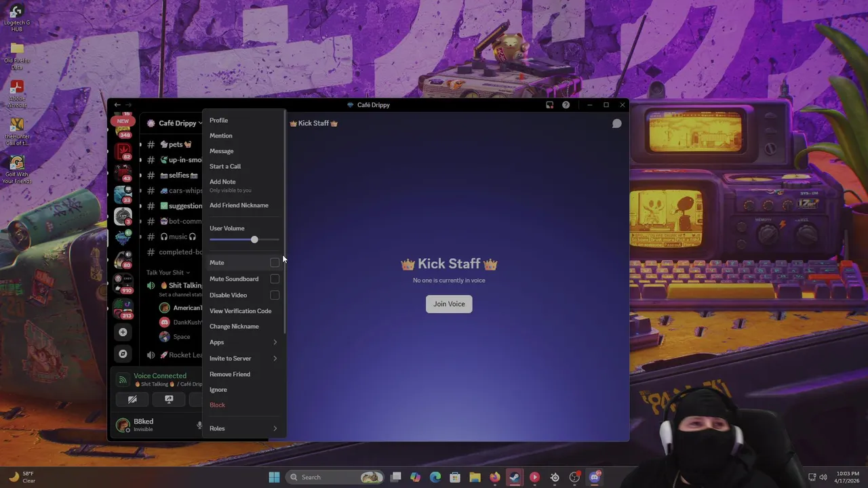Viewport: 868px width, 488px height.
Task: Open the Café Drippy server dropdown
Action: pos(180,123)
